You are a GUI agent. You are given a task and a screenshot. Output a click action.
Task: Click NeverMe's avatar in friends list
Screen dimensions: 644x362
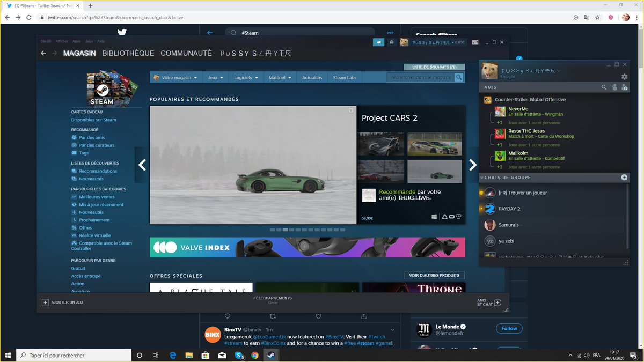(x=500, y=112)
